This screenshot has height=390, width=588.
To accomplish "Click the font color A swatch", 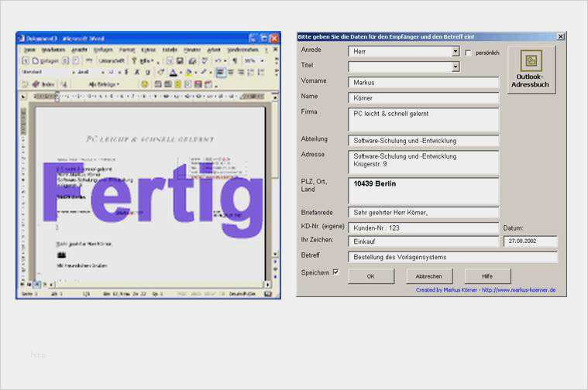I will click(173, 72).
